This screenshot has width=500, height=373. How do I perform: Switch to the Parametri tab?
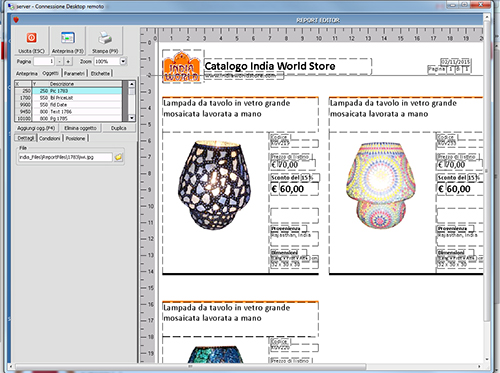pyautogui.click(x=74, y=73)
